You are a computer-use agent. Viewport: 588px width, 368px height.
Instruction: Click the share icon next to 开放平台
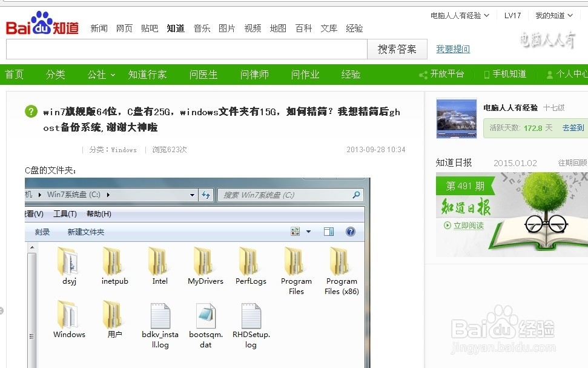click(x=424, y=74)
